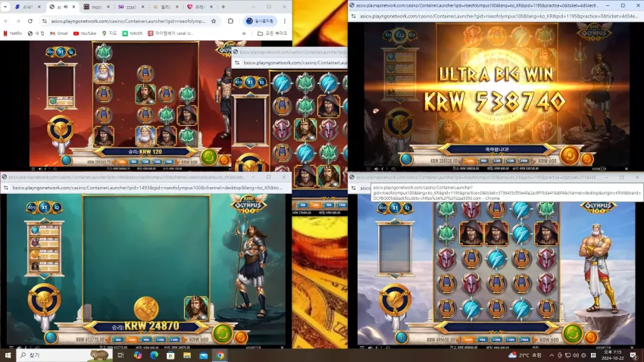This screenshot has width=644, height=362.
Task: Switch to the pink heart icon tab
Action: tap(199, 7)
